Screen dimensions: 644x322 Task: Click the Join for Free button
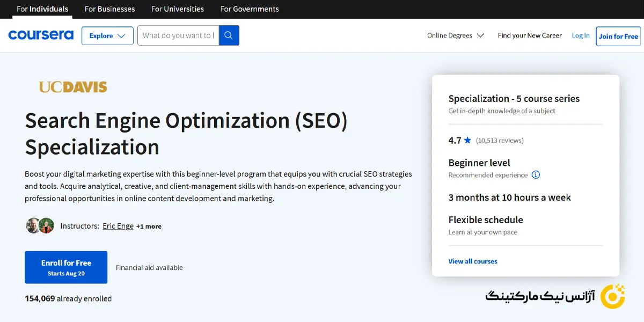[618, 36]
